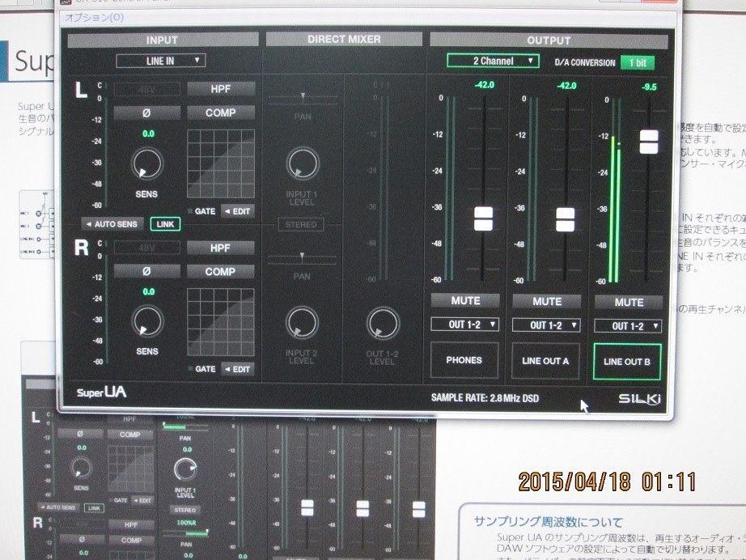This screenshot has height=560, width=746.
Task: Click the L channel compressor graph
Action: pyautogui.click(x=221, y=163)
